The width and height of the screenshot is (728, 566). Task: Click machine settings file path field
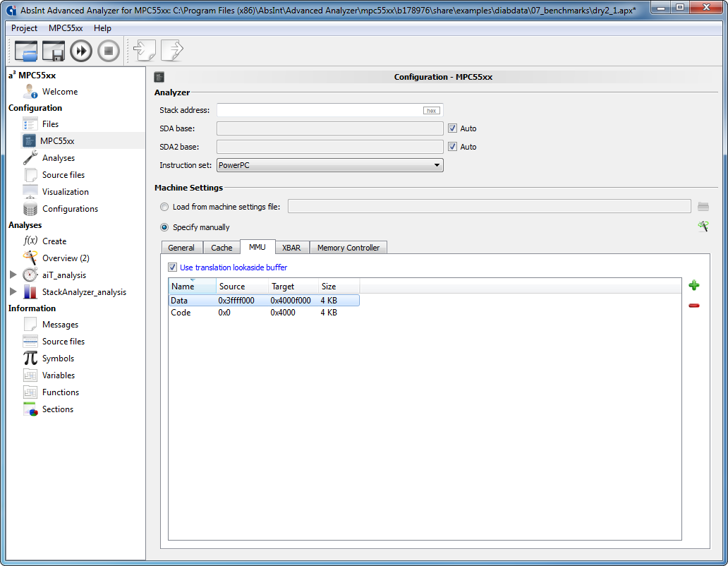pyautogui.click(x=490, y=207)
